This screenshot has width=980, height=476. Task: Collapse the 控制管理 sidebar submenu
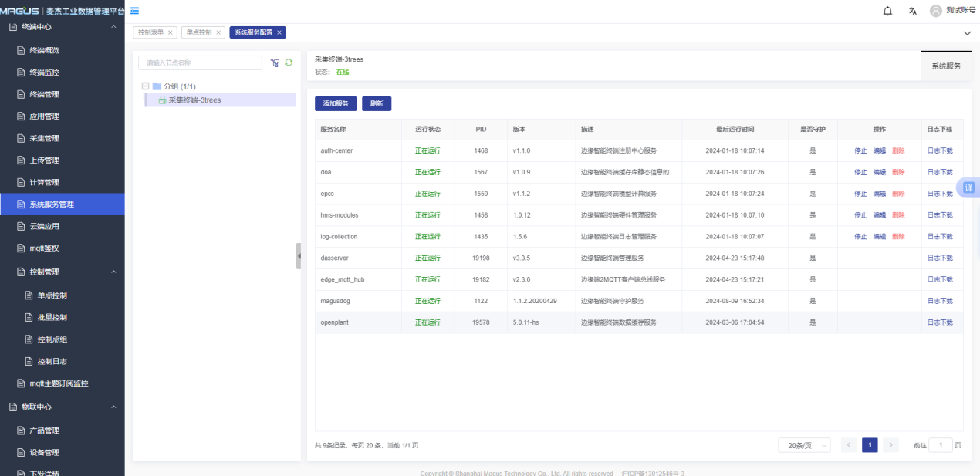pos(113,272)
